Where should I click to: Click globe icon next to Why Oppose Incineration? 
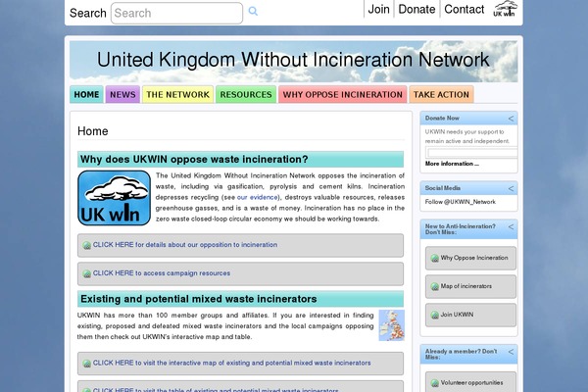click(434, 258)
